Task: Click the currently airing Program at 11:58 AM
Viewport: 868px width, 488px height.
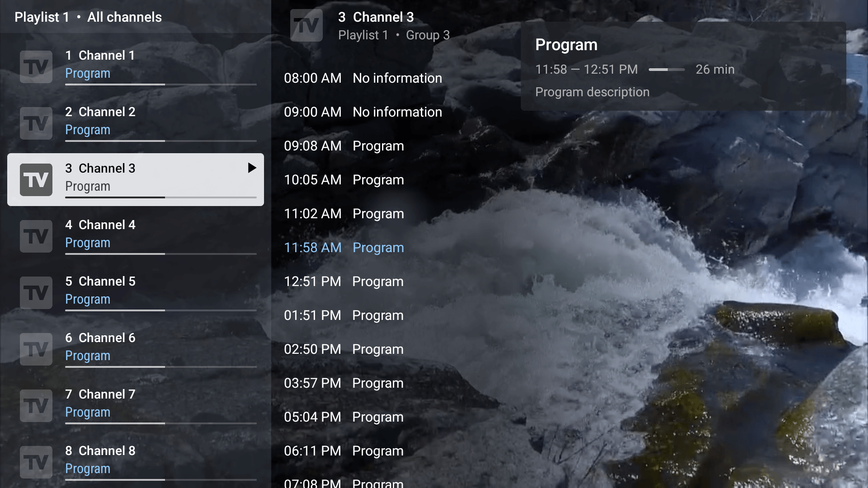Action: click(x=378, y=247)
